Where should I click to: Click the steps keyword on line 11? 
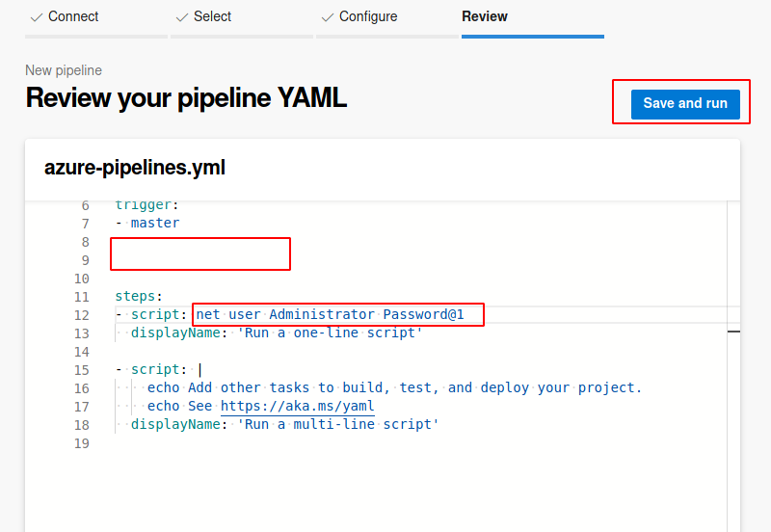pyautogui.click(x=139, y=297)
